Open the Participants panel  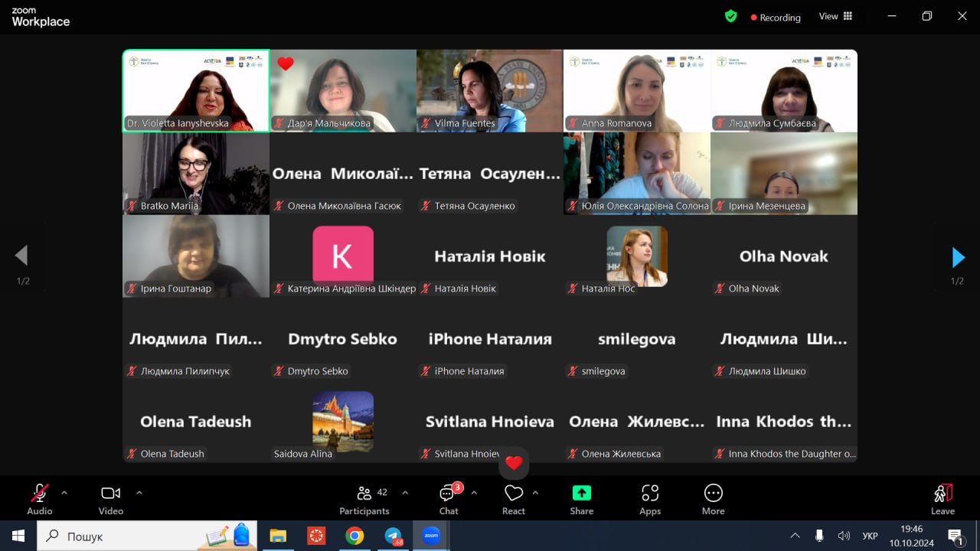(364, 500)
